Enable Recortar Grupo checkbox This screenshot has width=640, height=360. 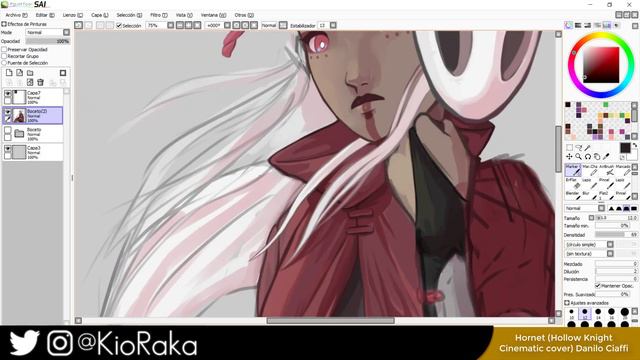point(4,56)
